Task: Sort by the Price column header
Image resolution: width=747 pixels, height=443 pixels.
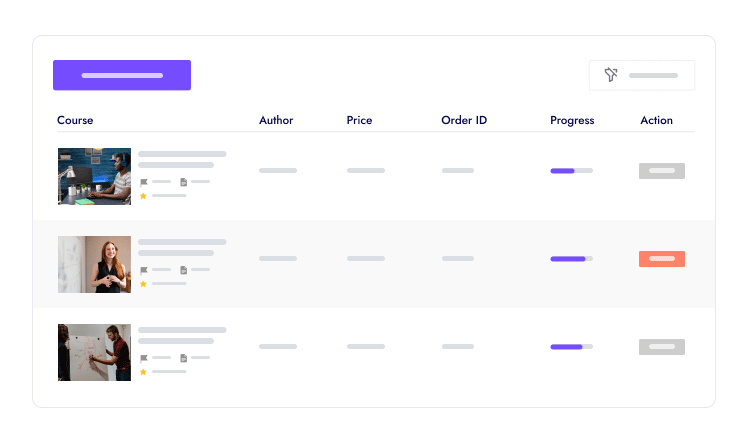Action: pyautogui.click(x=359, y=120)
